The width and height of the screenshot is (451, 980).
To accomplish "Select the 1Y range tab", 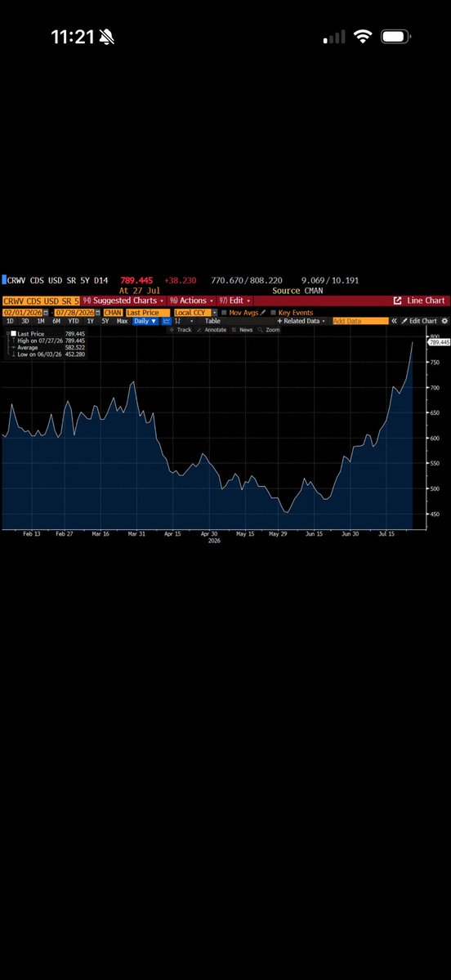I will (x=91, y=321).
